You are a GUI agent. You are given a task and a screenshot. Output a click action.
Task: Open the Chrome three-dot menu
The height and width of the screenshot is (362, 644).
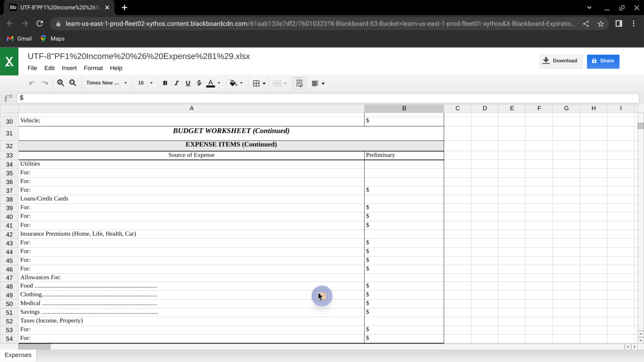click(x=634, y=24)
